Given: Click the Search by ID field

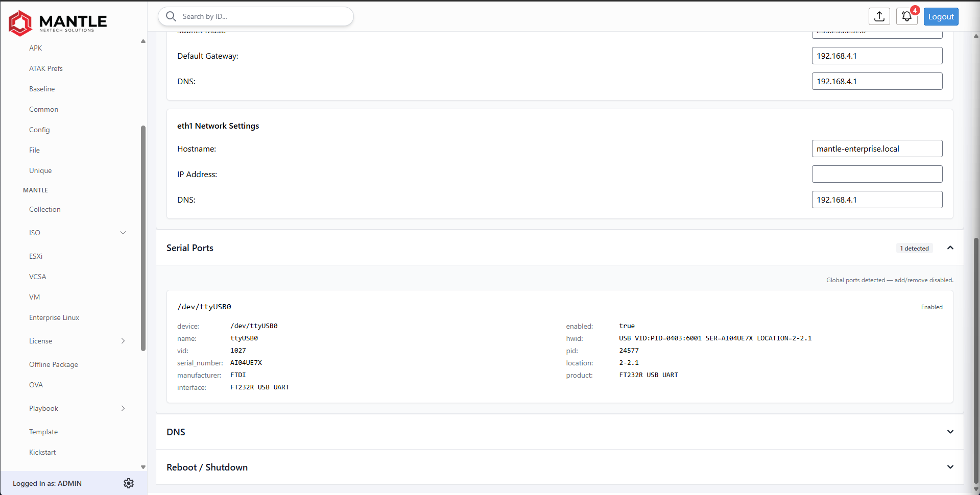Looking at the screenshot, I should pos(255,16).
